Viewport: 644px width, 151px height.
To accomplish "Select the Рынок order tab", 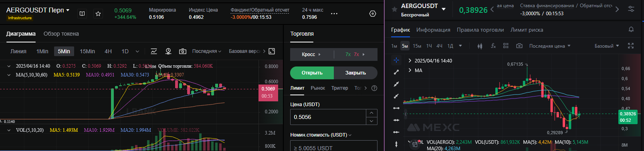I will [x=318, y=88].
